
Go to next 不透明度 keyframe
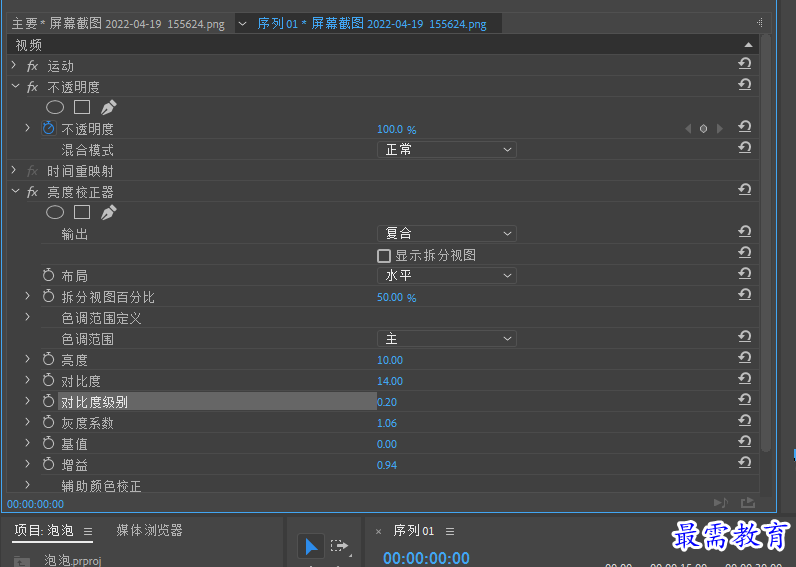click(719, 128)
